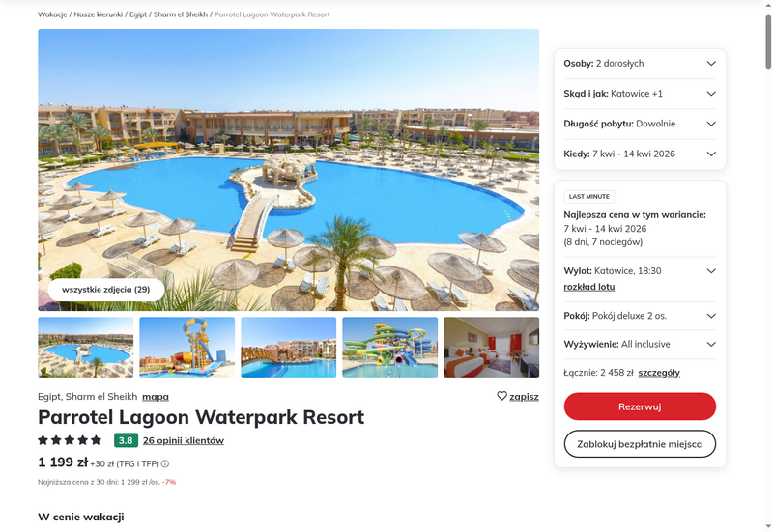Open the rozkład lotu link
Viewport: 773px width, 532px height.
coord(589,287)
